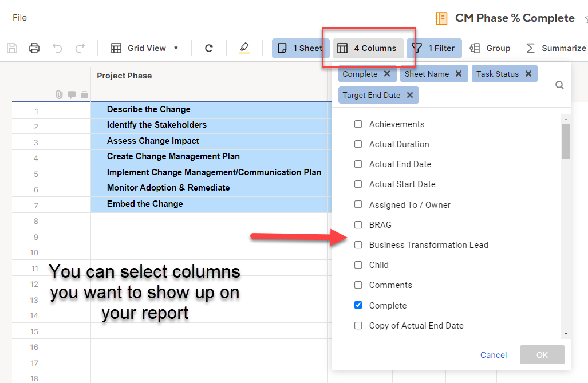The height and width of the screenshot is (383, 588).
Task: Click the search magnifier in the columns panel
Action: (559, 85)
